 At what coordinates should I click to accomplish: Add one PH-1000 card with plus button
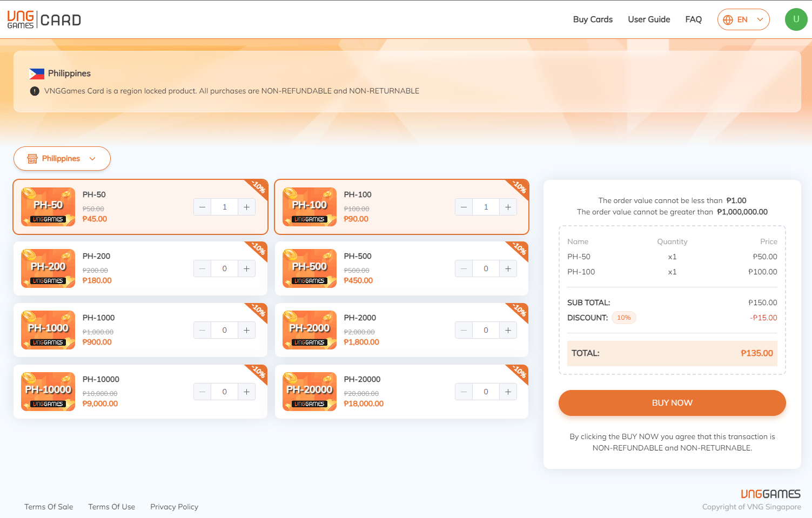click(247, 330)
